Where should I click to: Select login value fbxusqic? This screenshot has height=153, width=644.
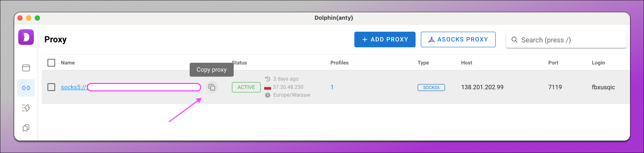[x=603, y=87]
